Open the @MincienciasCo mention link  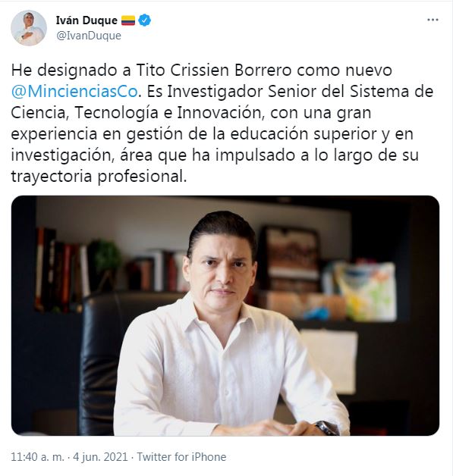point(74,92)
